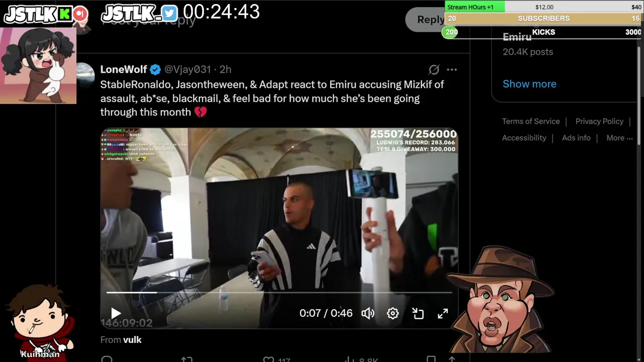Screen dimensions: 644x362
Task: Expand Show more in the trending panel
Action: point(529,84)
